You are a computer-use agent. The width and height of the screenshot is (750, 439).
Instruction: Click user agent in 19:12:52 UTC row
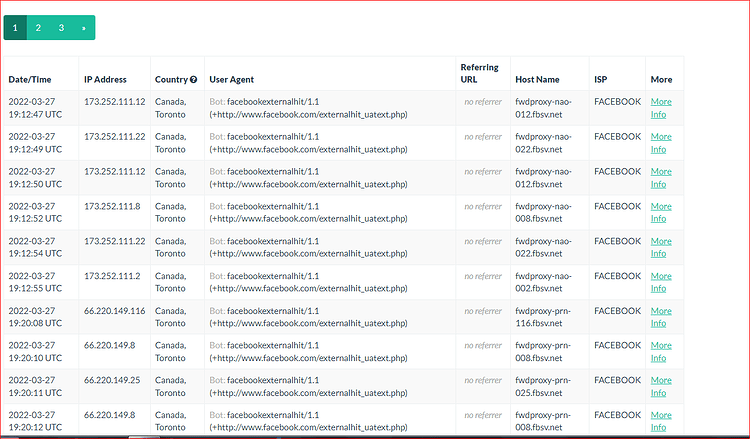pyautogui.click(x=308, y=212)
